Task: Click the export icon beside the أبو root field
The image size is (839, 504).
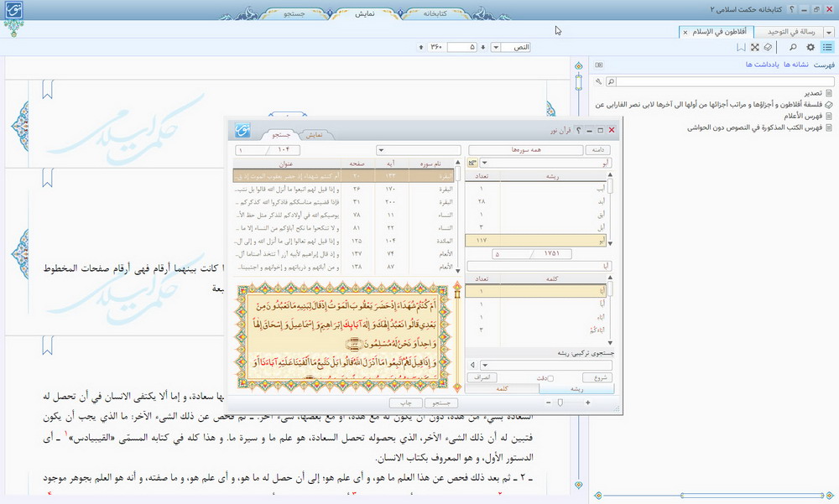Action: point(472,163)
